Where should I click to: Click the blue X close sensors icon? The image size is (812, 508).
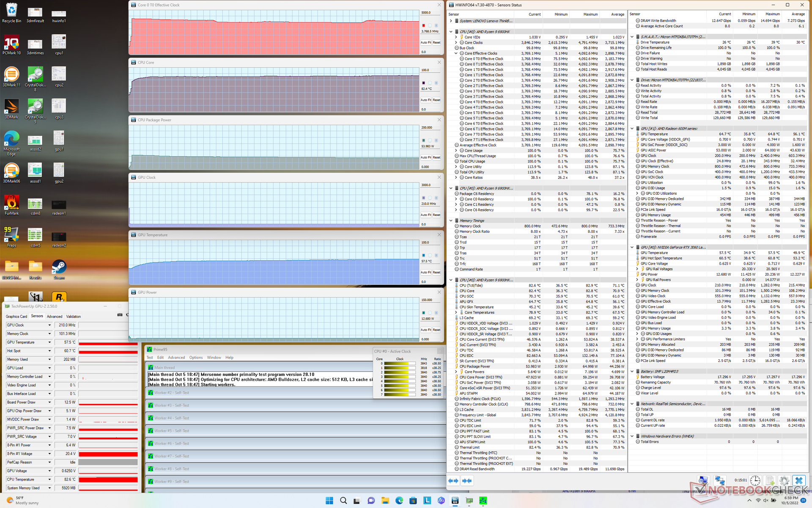click(x=799, y=480)
